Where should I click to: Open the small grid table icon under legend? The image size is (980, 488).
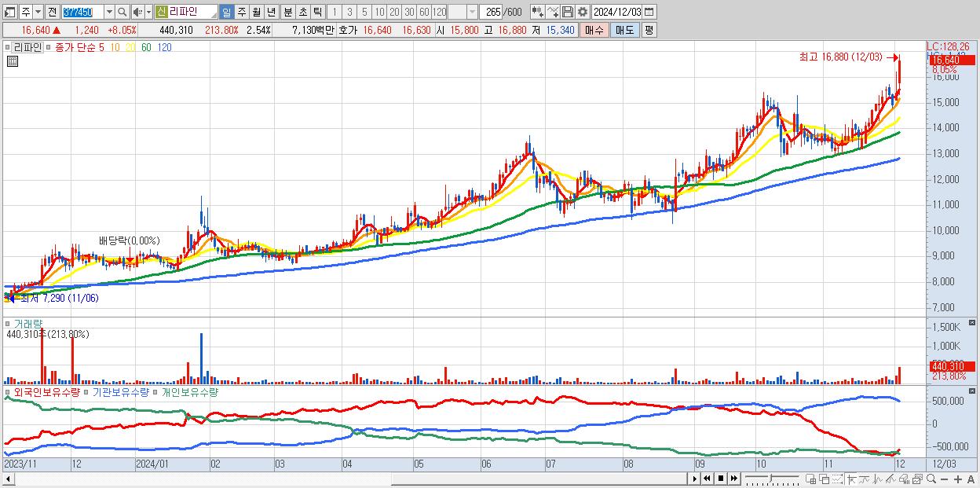tap(13, 61)
